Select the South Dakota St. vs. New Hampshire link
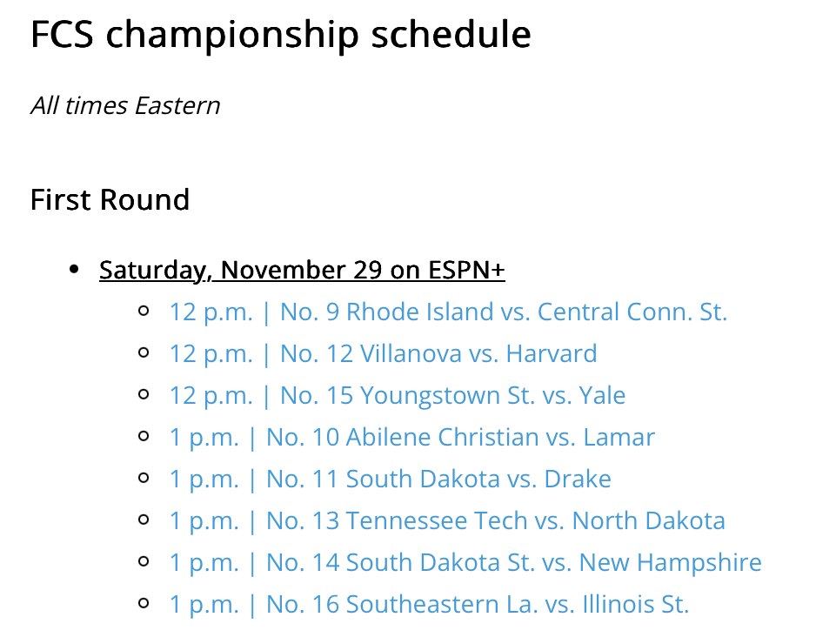This screenshot has width=816, height=644. [465, 562]
